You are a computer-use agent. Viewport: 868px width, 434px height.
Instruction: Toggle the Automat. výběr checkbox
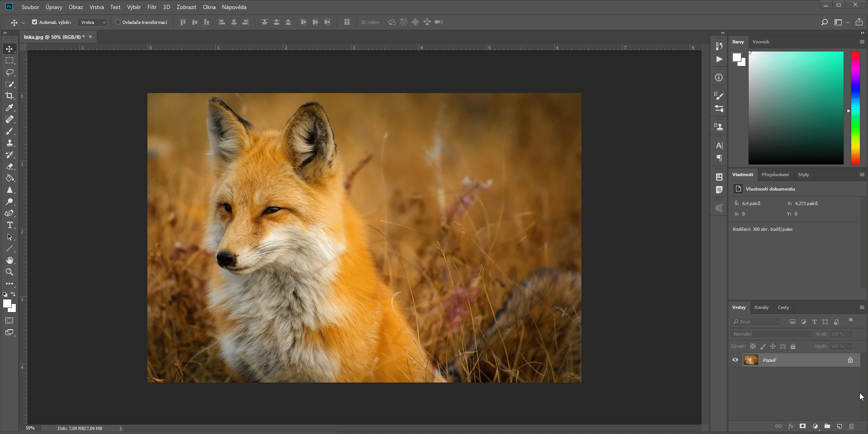pos(34,22)
